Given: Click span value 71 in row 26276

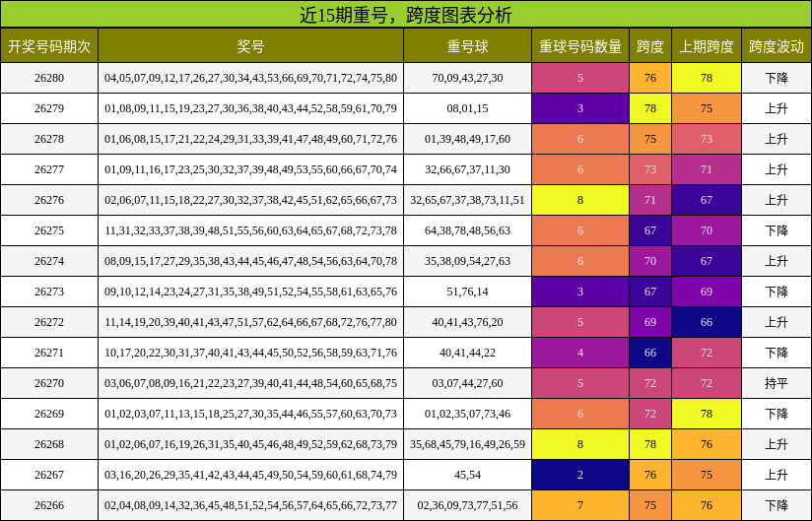Looking at the screenshot, I should click(650, 200).
